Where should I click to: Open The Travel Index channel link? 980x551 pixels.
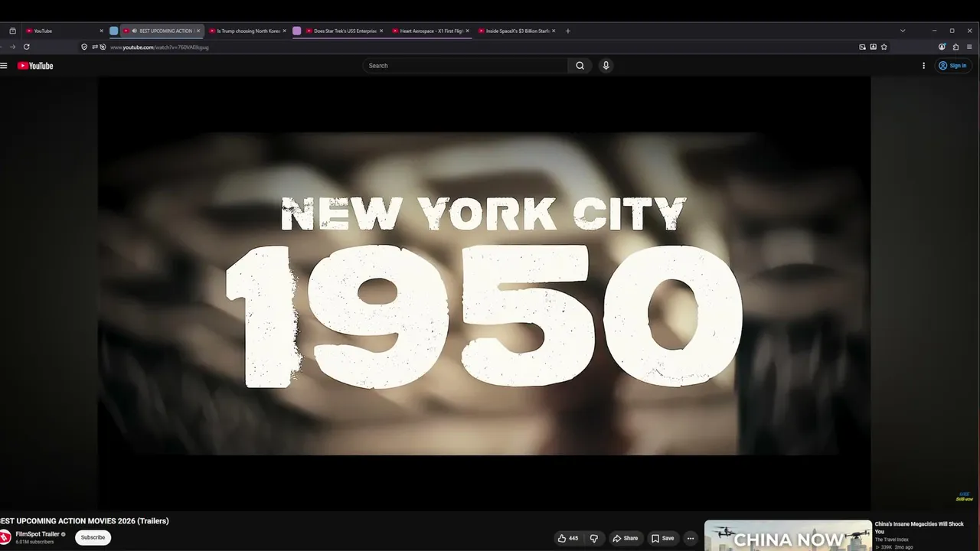[x=892, y=540]
